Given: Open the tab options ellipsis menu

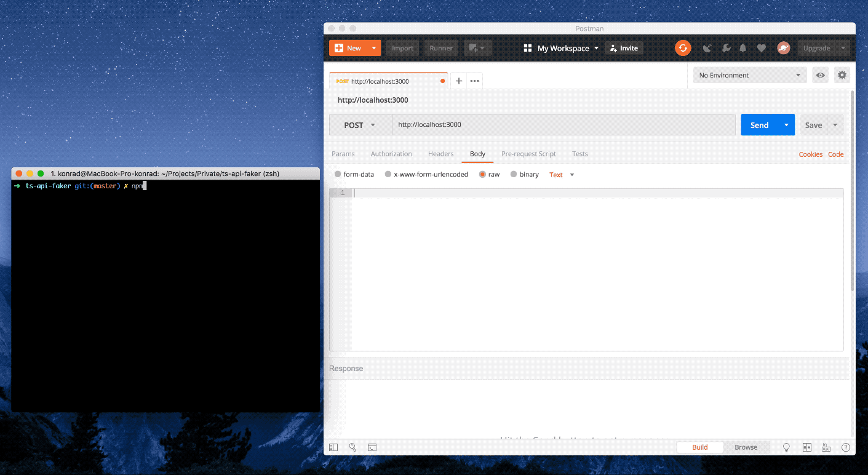Looking at the screenshot, I should (474, 81).
